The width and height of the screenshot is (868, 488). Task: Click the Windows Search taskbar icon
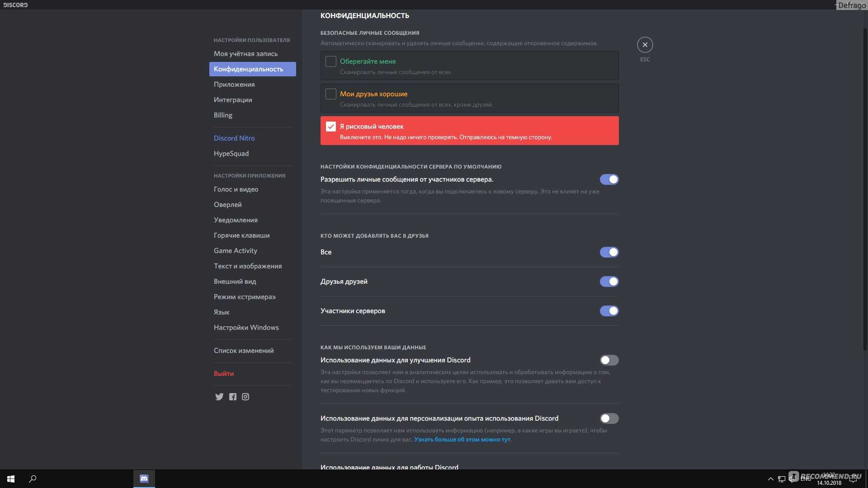pos(32,479)
